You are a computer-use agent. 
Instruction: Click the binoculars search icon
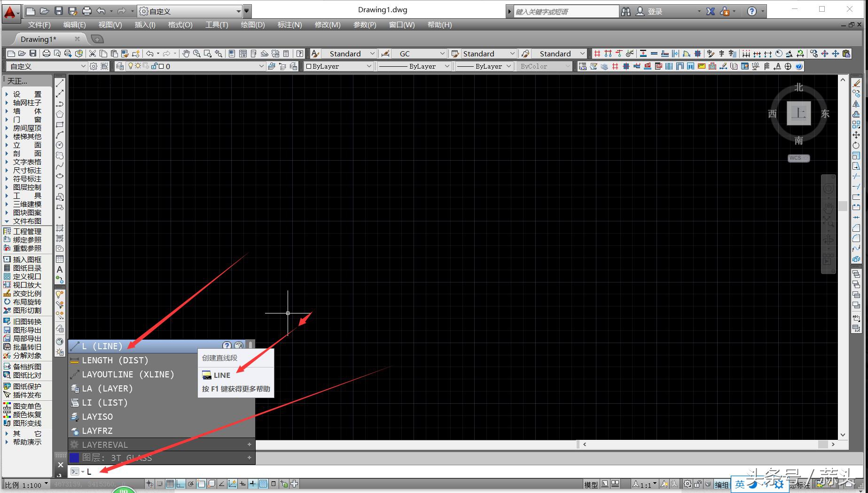coord(626,11)
